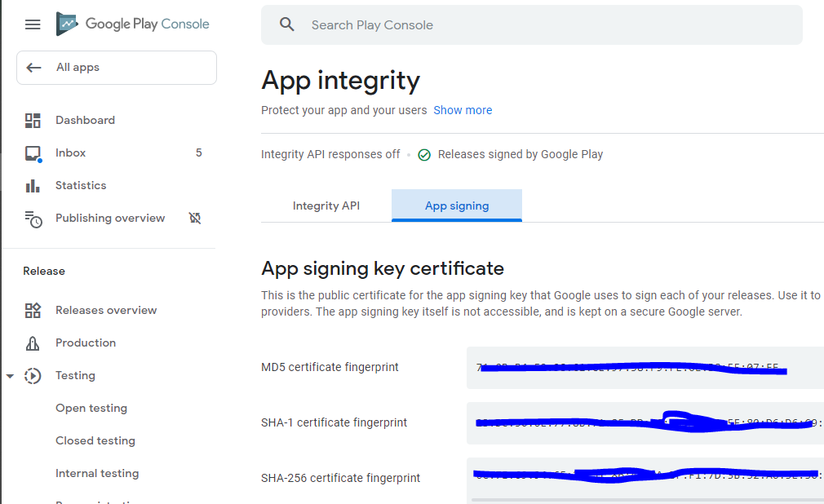This screenshot has height=504, width=824.
Task: Click the Show more link
Action: pyautogui.click(x=463, y=110)
